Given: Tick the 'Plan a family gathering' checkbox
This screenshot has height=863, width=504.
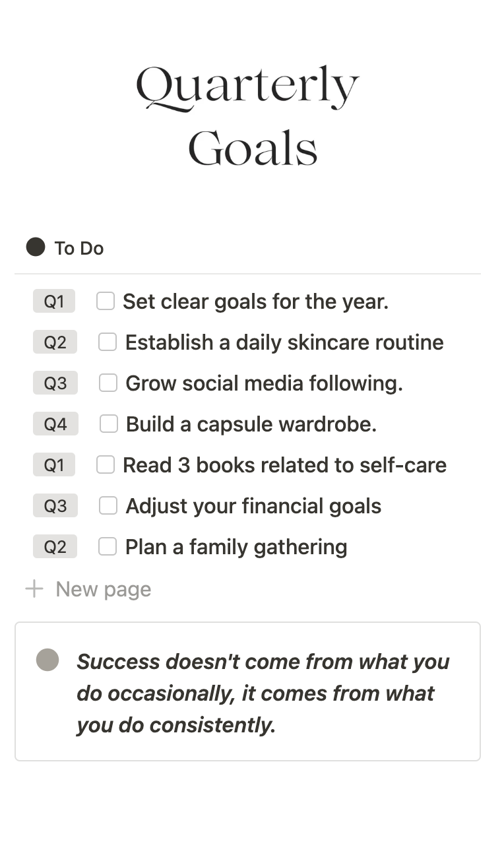Looking at the screenshot, I should click(x=108, y=546).
